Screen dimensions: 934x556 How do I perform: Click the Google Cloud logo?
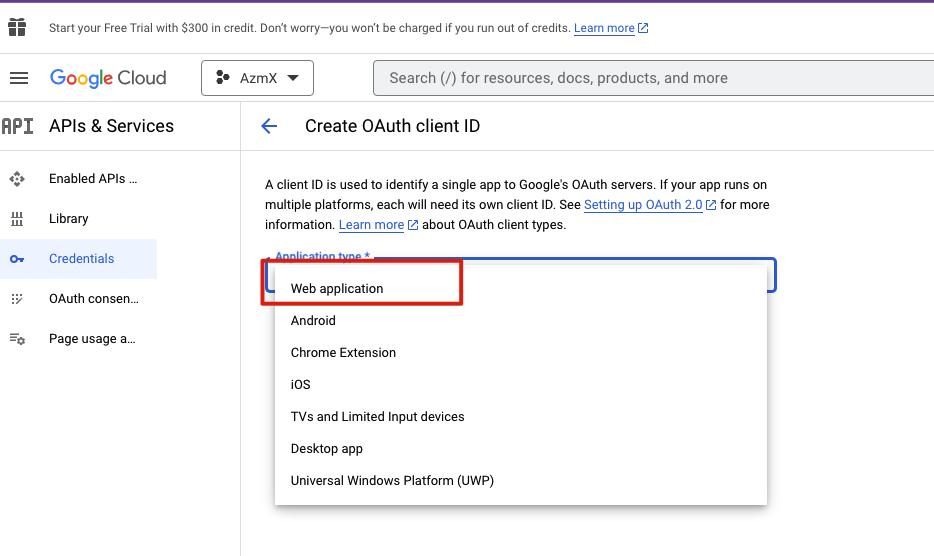tap(108, 78)
